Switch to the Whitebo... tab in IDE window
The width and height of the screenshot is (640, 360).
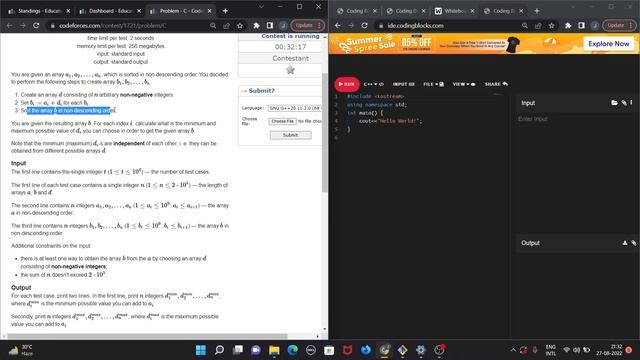point(455,11)
